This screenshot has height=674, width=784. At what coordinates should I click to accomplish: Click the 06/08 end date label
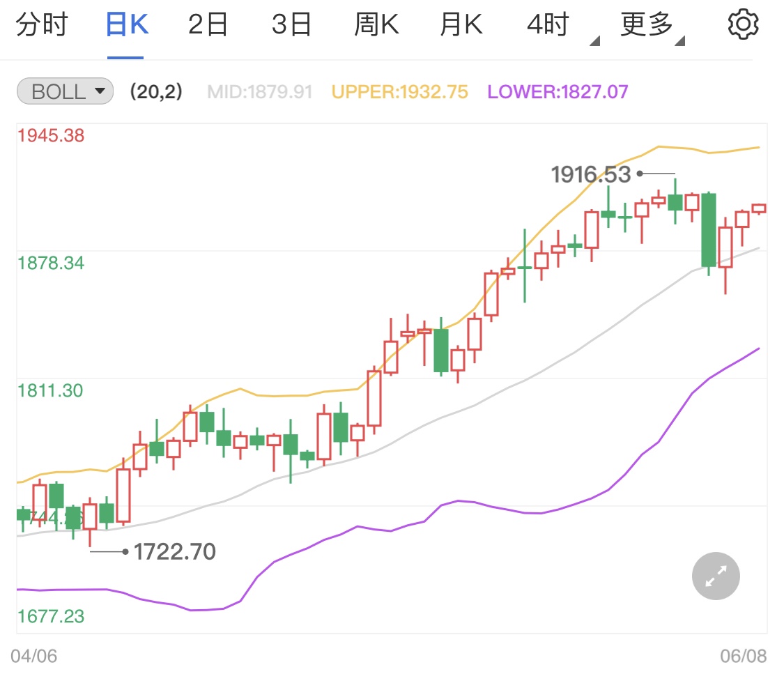(x=743, y=656)
